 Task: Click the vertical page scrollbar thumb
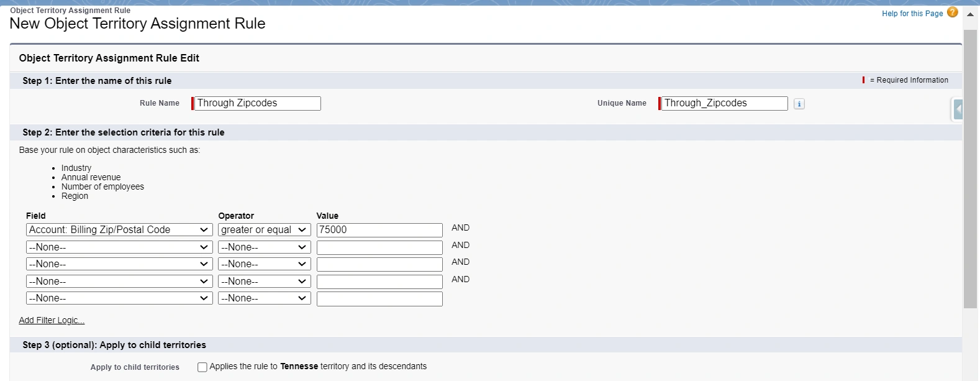tap(970, 168)
